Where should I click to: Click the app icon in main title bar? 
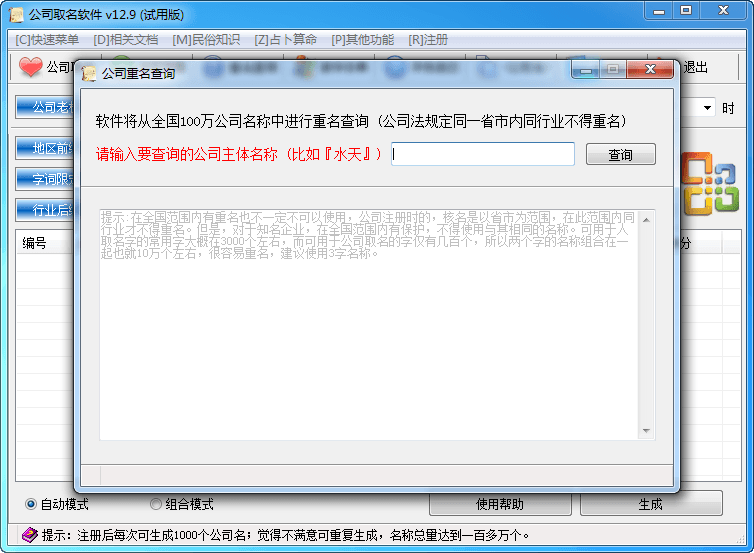16,14
